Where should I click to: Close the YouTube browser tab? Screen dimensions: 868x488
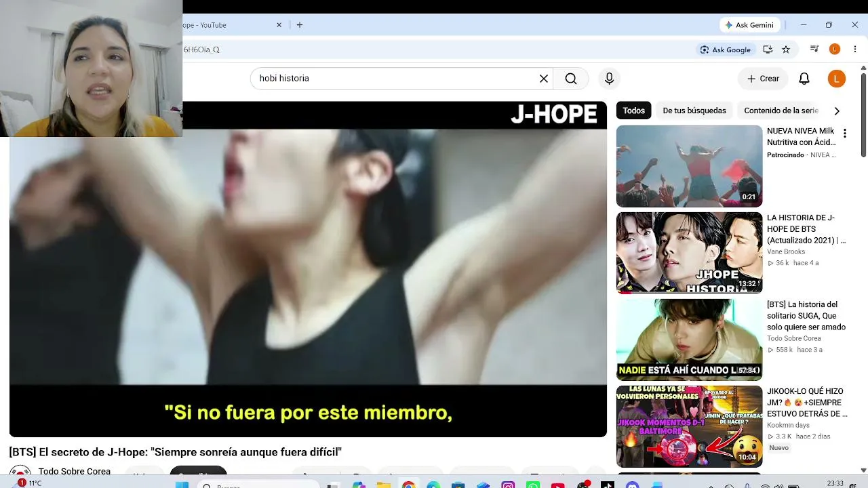(x=279, y=25)
